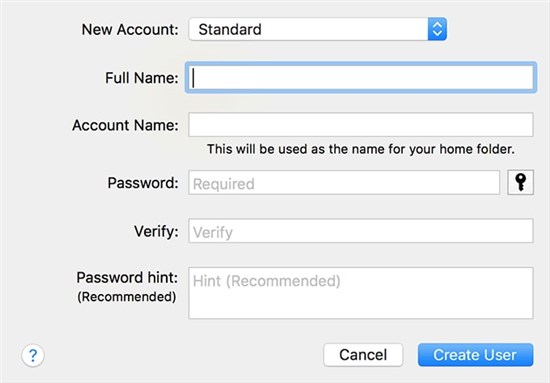
Task: Open the New Account type dropdown showing Standard
Action: (317, 29)
